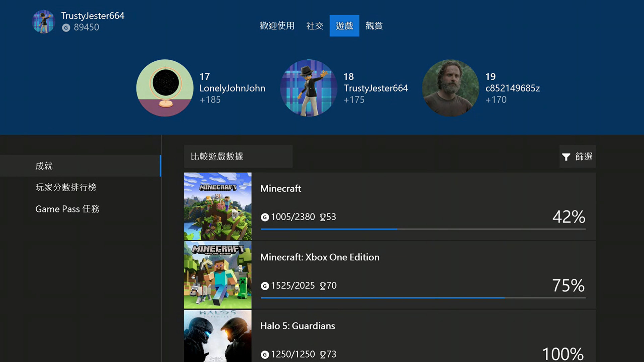Click the trophy icon beside 70
644x362 pixels.
click(322, 286)
